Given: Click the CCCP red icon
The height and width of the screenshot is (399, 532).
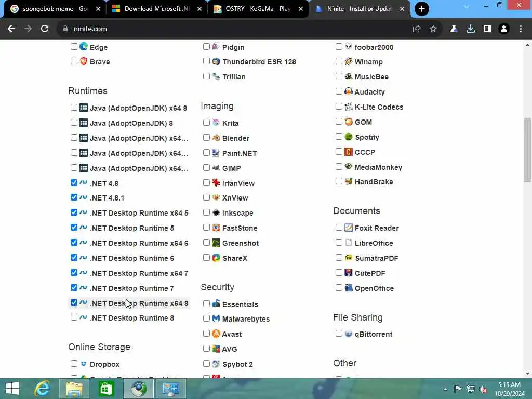Looking at the screenshot, I should coord(349,152).
